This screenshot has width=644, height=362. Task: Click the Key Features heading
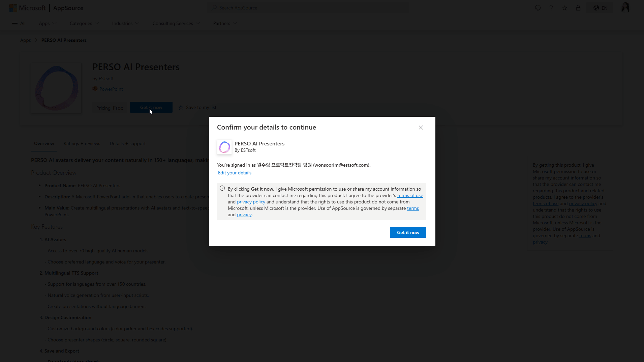pyautogui.click(x=47, y=227)
